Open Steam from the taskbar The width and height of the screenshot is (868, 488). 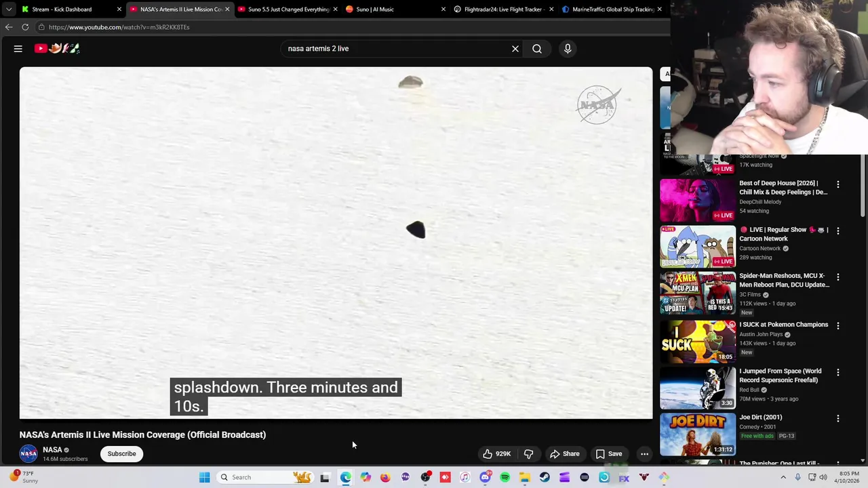545,477
